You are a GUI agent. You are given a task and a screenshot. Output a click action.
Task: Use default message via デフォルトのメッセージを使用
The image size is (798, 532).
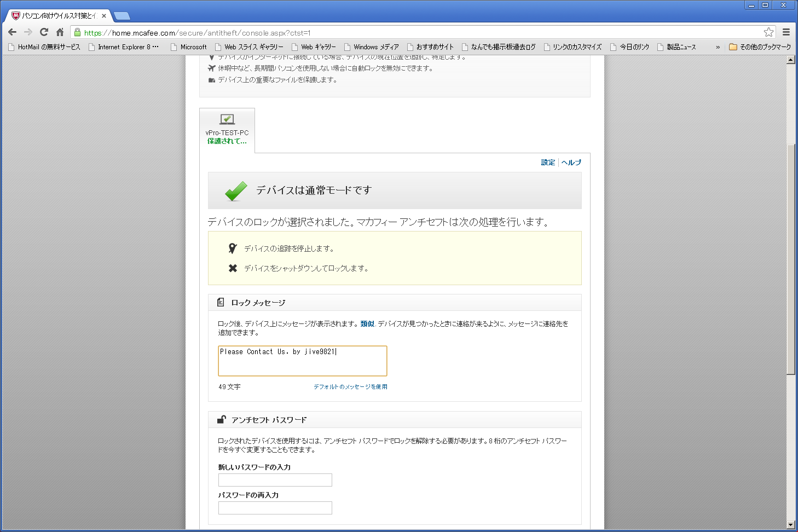coord(350,387)
